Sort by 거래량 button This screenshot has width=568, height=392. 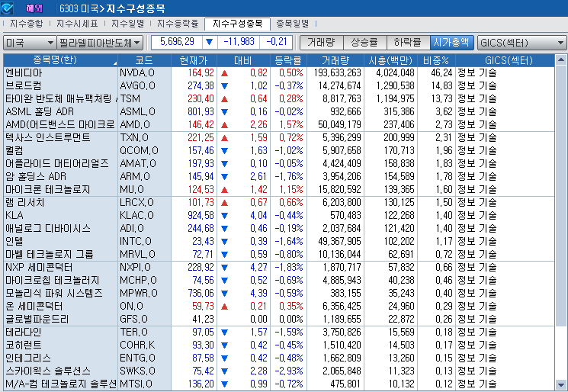[x=321, y=43]
